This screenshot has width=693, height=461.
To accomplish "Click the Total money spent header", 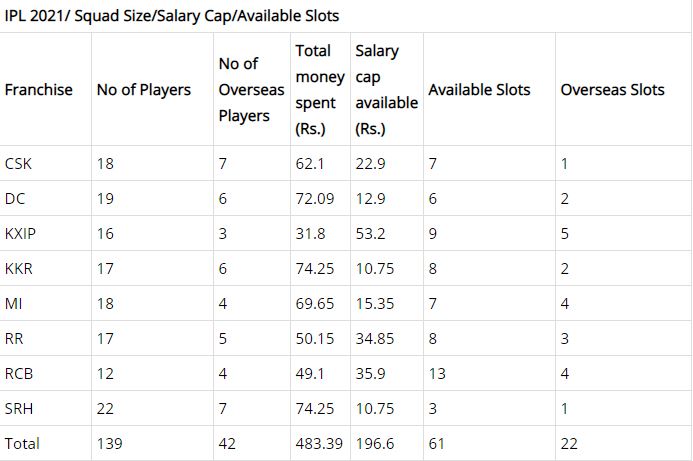I will point(320,90).
